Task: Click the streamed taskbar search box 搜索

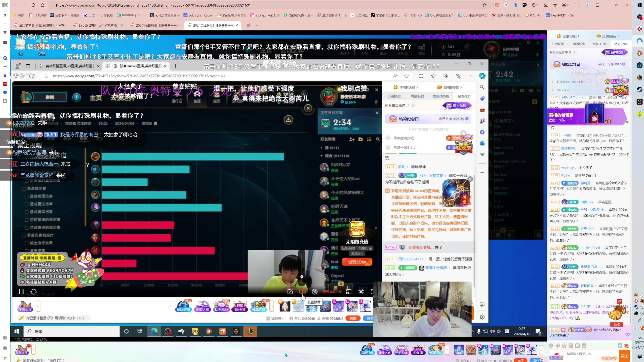Action: click(72, 331)
